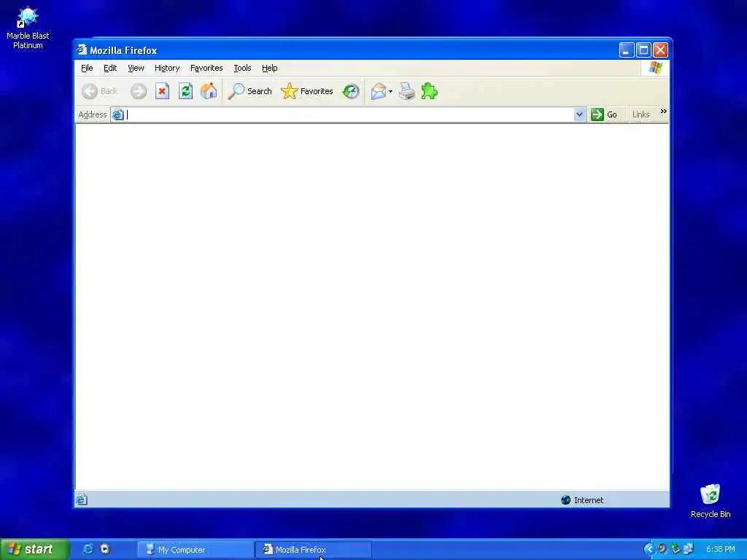The height and width of the screenshot is (560, 747).
Task: Switch to My Computer taskbar button
Action: tap(196, 550)
